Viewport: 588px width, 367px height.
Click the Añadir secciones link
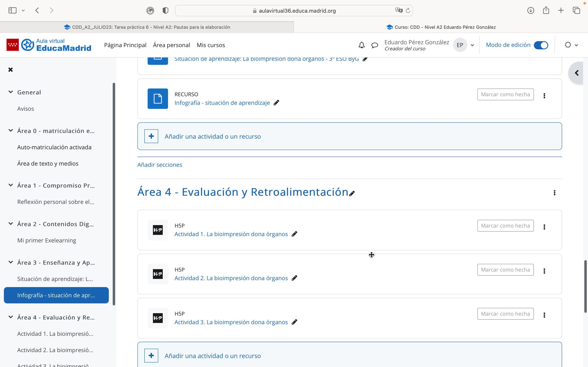coord(160,165)
